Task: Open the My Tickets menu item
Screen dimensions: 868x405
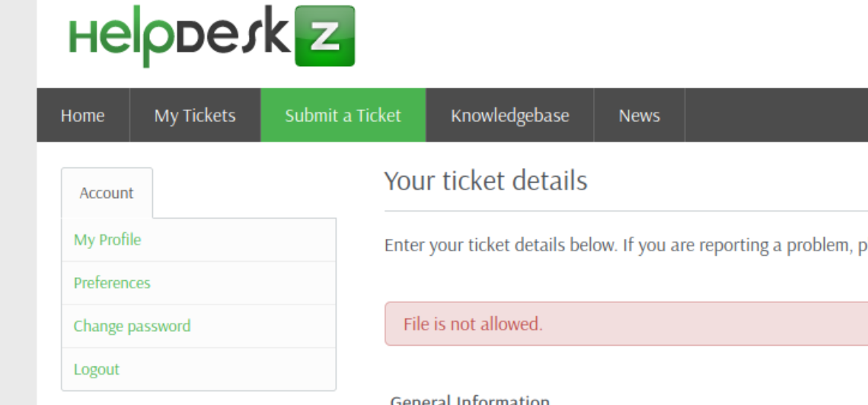Action: click(195, 115)
